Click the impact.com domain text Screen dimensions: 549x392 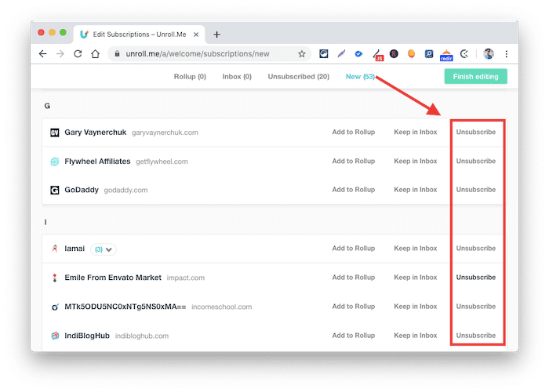(186, 278)
